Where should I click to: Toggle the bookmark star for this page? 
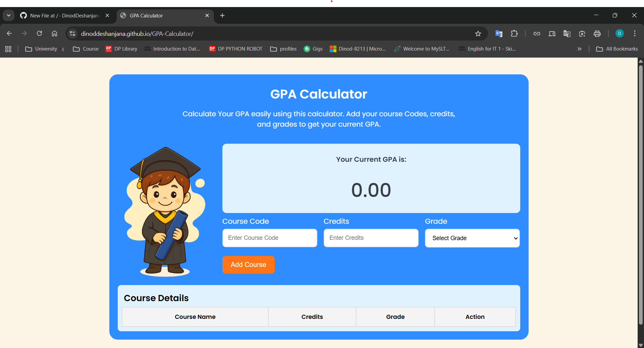(478, 33)
